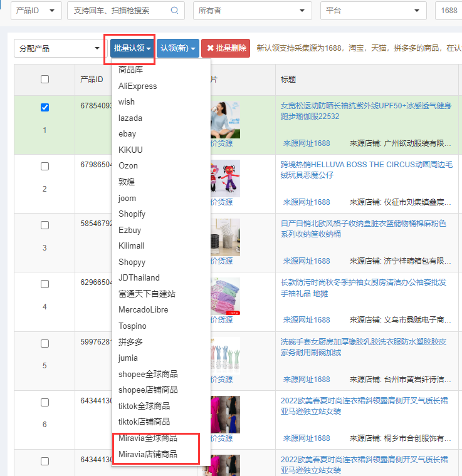Screen dimensions: 462x476
Task: Open the 平台 dropdown
Action: click(x=374, y=11)
